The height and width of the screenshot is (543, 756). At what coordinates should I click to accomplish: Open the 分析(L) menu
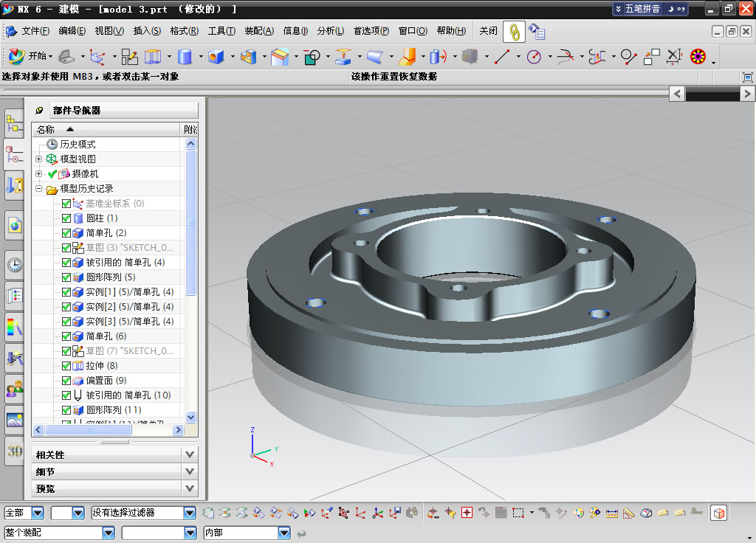click(330, 31)
